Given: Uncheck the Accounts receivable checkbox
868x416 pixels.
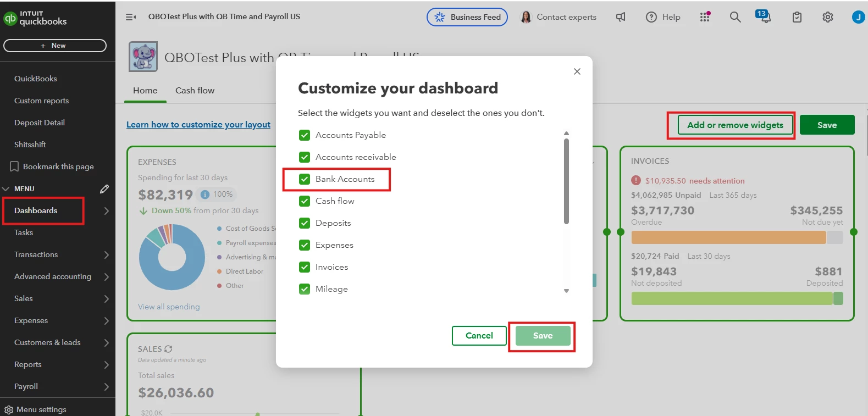Looking at the screenshot, I should click(305, 157).
